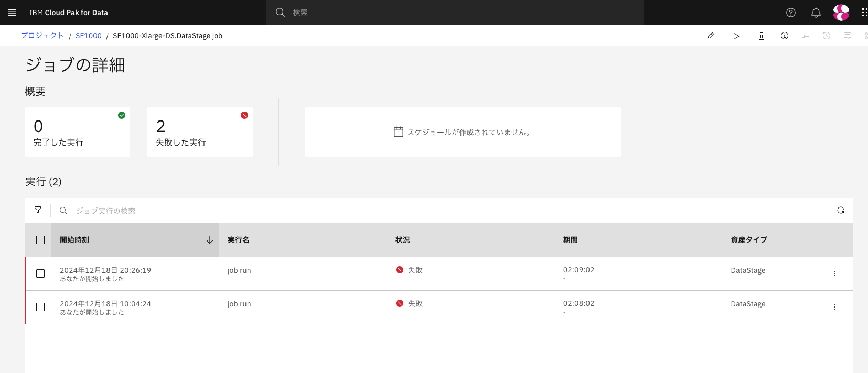
Task: Open the filter funnel icon
Action: tap(38, 210)
